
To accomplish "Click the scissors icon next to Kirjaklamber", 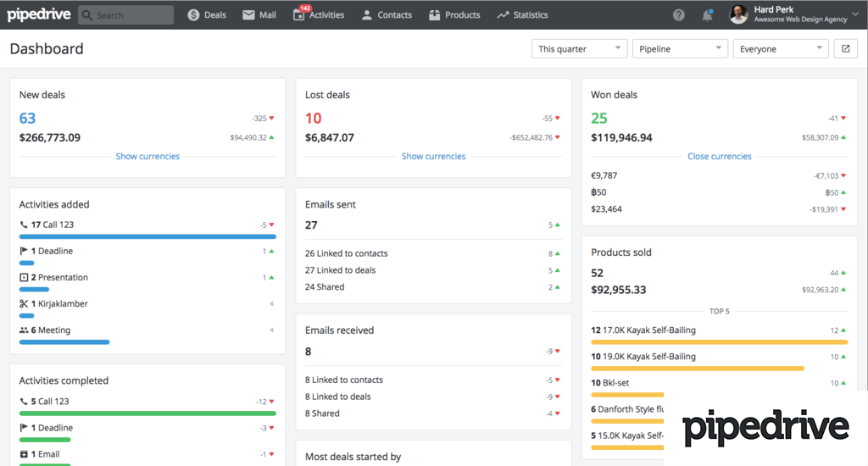I will (24, 303).
